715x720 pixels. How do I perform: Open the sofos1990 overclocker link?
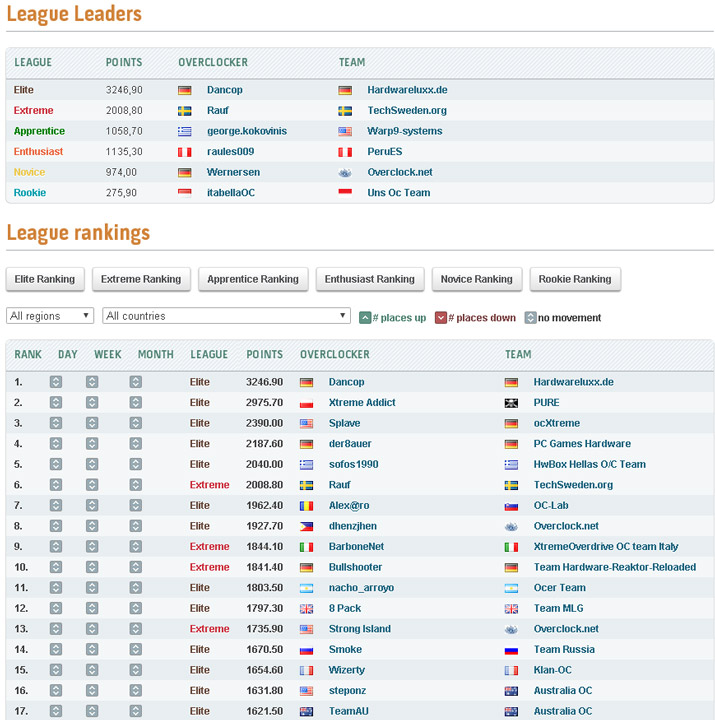click(x=354, y=464)
